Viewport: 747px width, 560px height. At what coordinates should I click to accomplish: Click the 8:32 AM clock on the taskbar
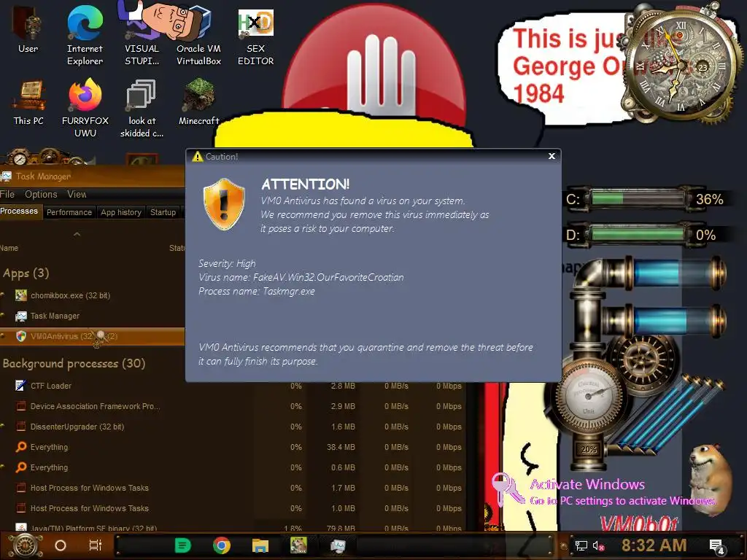coord(654,545)
